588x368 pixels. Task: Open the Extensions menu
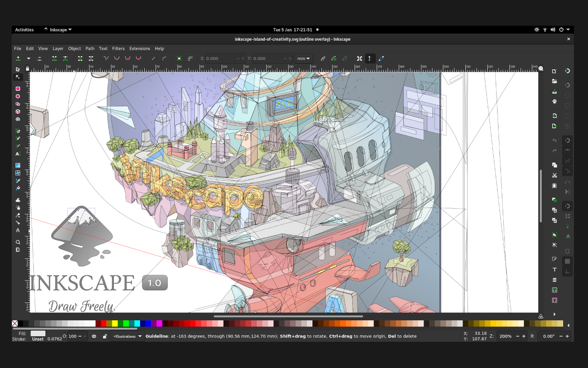[x=140, y=48]
